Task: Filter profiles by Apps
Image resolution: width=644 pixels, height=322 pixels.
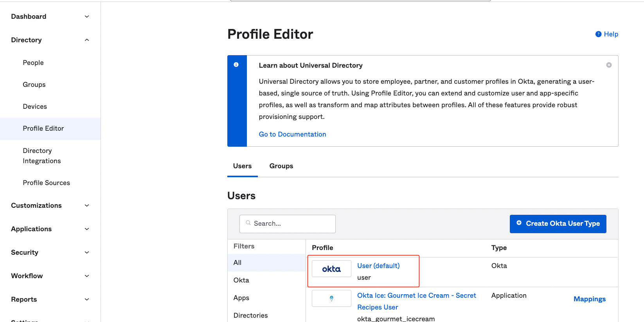Action: pos(241,298)
